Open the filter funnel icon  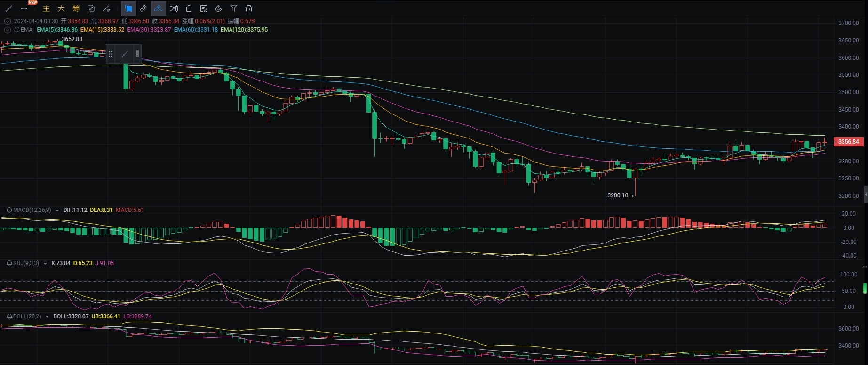[234, 8]
